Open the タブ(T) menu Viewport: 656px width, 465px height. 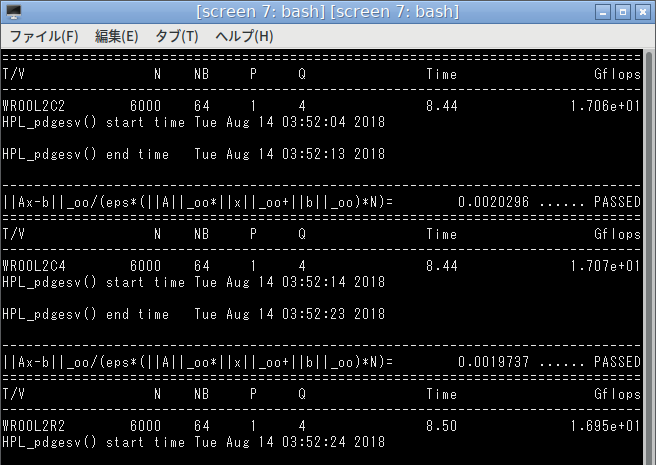tap(177, 36)
